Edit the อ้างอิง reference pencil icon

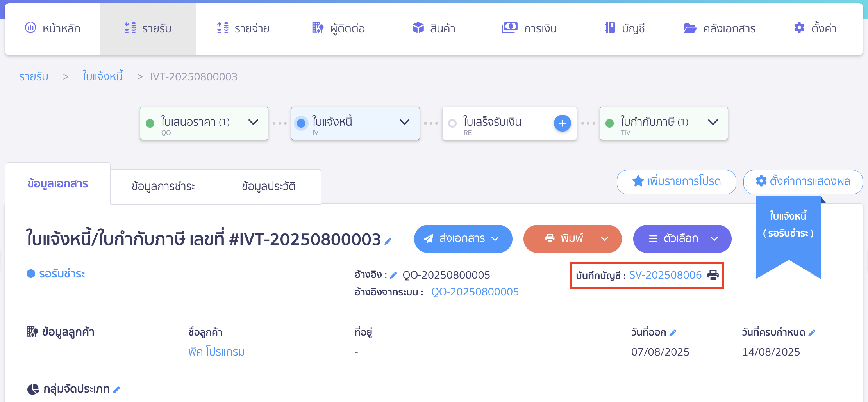(394, 275)
